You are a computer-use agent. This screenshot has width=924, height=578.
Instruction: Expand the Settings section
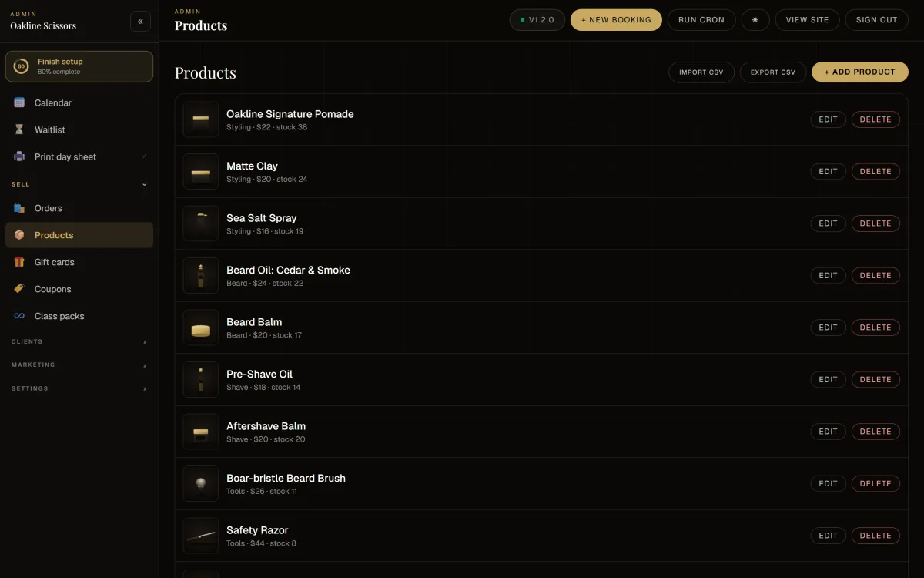(x=79, y=388)
